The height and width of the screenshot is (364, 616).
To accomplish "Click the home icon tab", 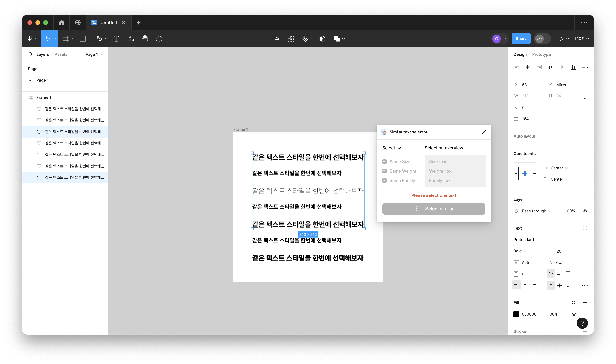I will (x=61, y=23).
